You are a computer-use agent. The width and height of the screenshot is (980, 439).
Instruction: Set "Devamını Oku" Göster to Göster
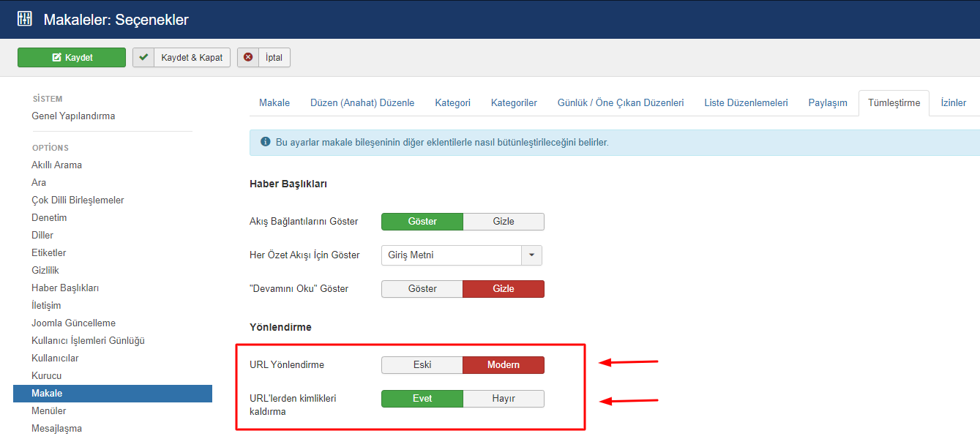tap(422, 289)
